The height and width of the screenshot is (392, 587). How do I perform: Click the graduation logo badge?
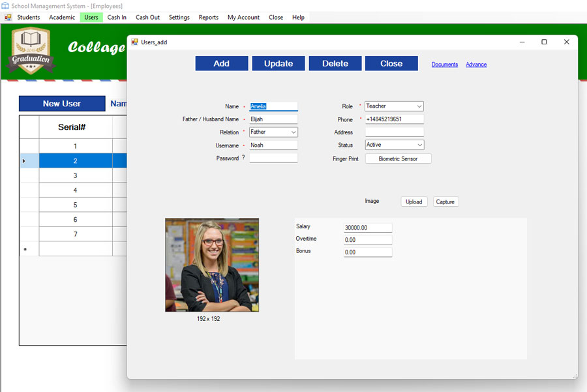31,51
